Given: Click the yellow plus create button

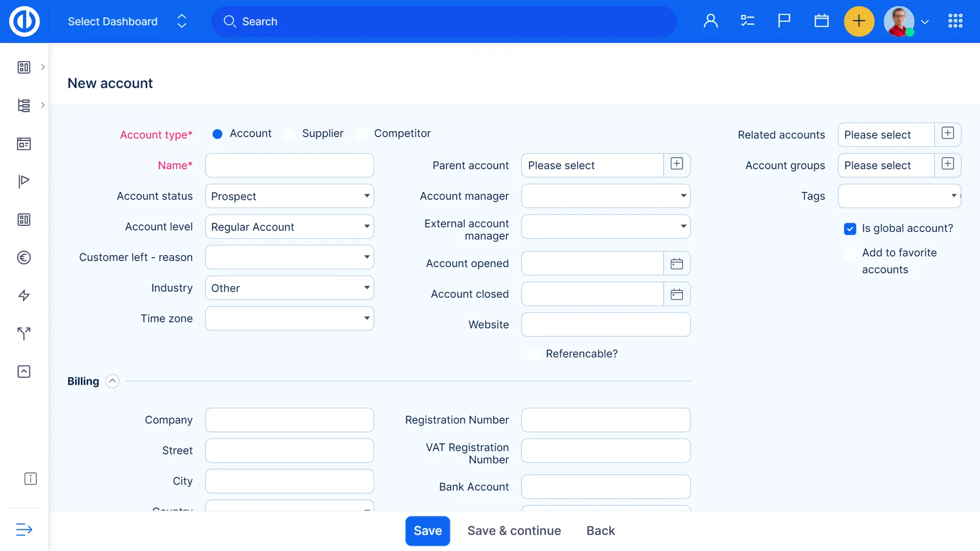Looking at the screenshot, I should [859, 21].
